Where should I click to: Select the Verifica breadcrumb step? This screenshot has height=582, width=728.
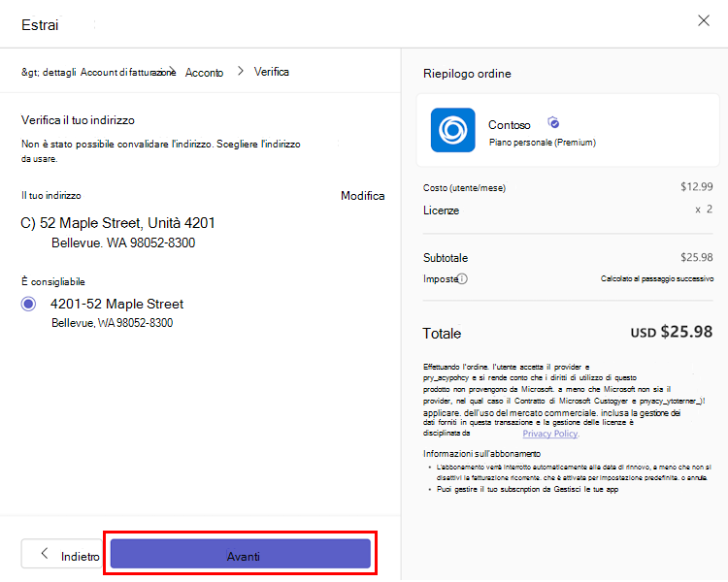[272, 72]
